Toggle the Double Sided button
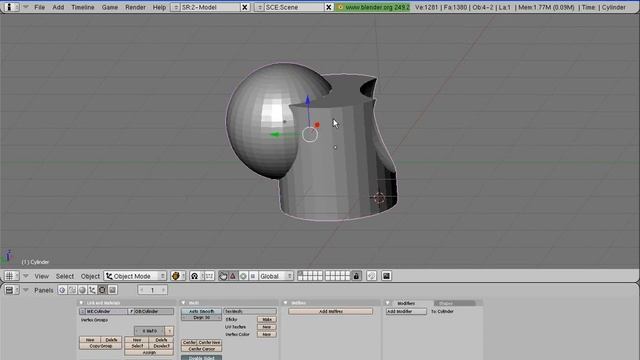This screenshot has height=360, width=640. coord(201,358)
